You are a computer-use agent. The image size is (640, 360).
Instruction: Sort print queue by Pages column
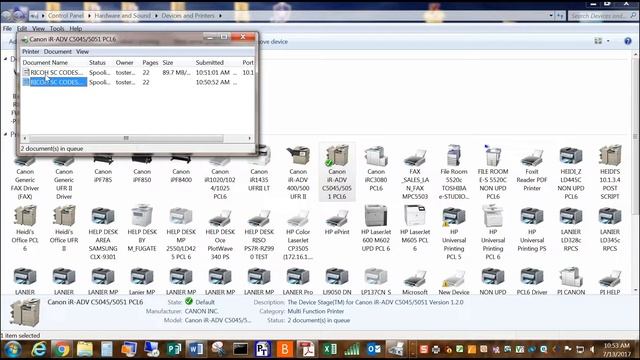pos(150,62)
